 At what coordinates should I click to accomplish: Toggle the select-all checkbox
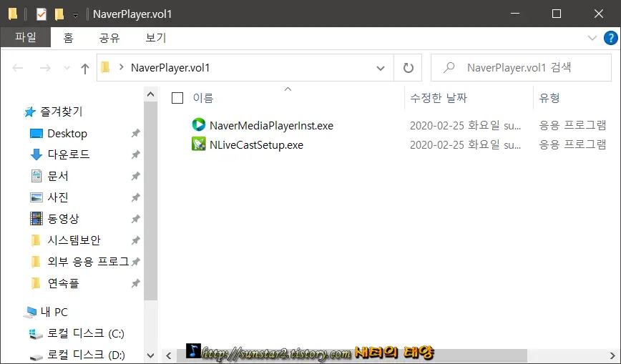point(177,98)
